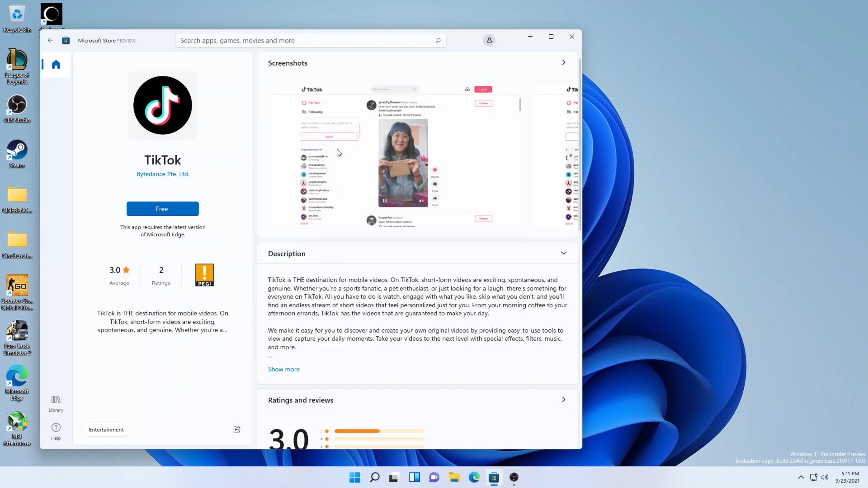Collapse the Description section chevron
Image resolution: width=868 pixels, height=488 pixels.
tap(563, 253)
